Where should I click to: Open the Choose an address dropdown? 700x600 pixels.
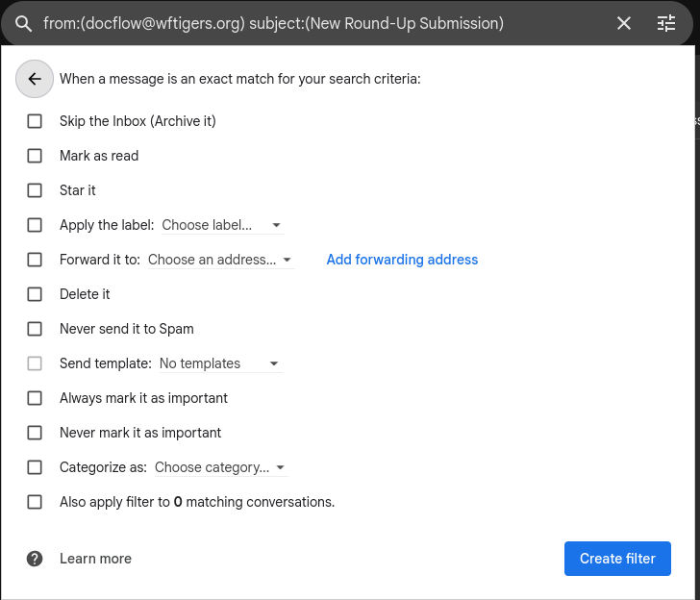click(x=220, y=260)
